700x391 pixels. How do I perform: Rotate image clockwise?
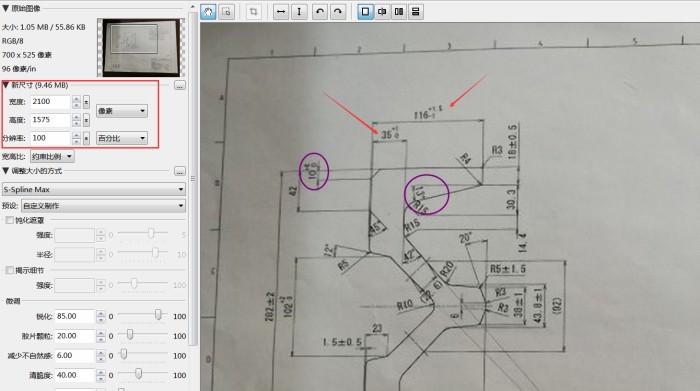point(338,12)
